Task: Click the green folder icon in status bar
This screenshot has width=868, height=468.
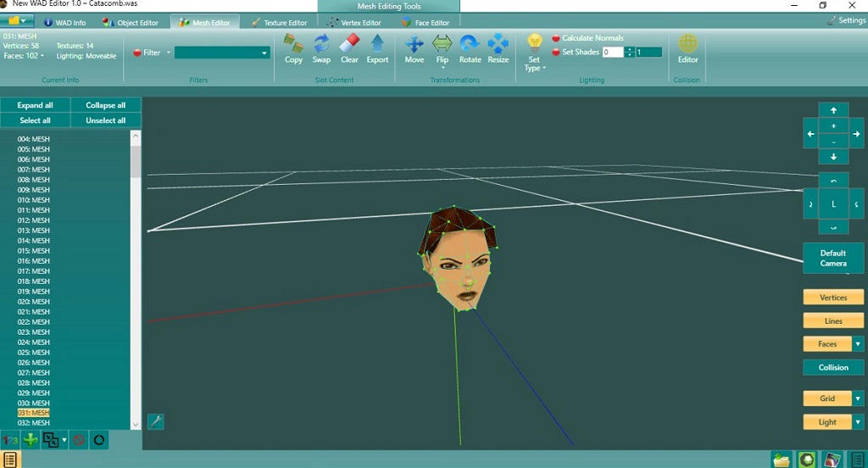Action: pyautogui.click(x=782, y=460)
